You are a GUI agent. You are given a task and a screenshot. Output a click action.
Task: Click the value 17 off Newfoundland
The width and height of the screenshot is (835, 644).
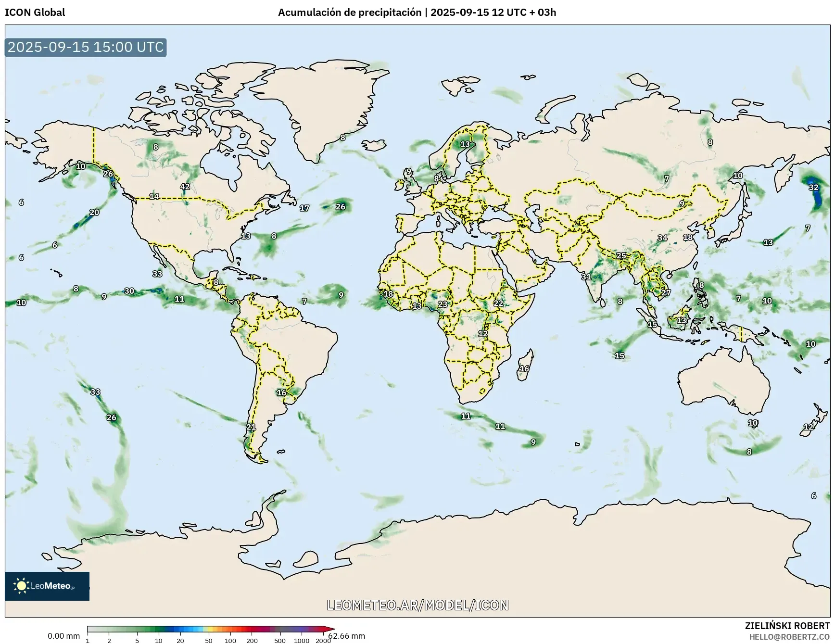tap(304, 208)
